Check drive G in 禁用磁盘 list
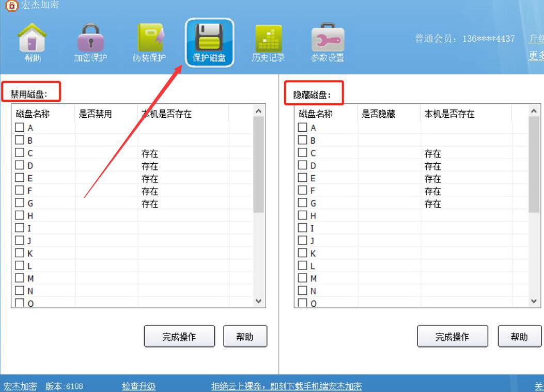 (20, 202)
